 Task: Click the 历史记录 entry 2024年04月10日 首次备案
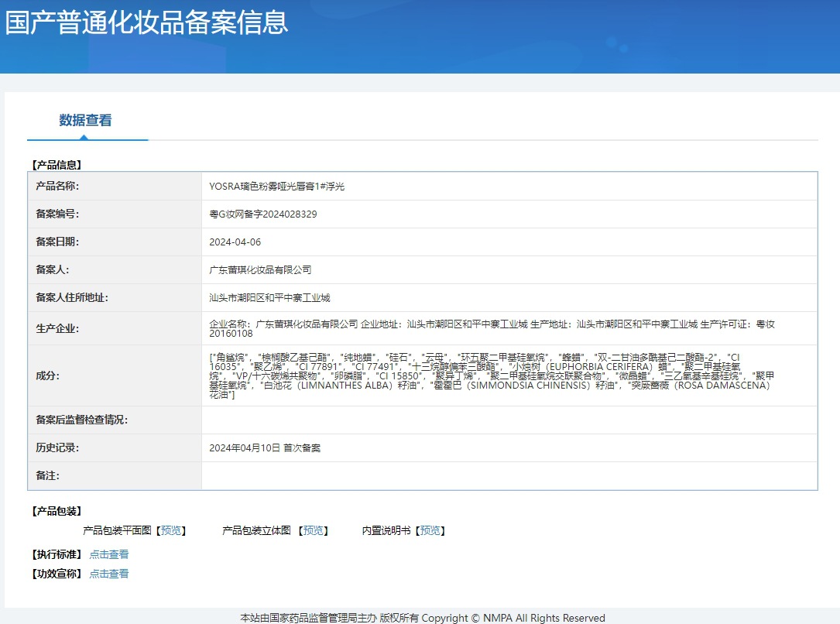(265, 448)
